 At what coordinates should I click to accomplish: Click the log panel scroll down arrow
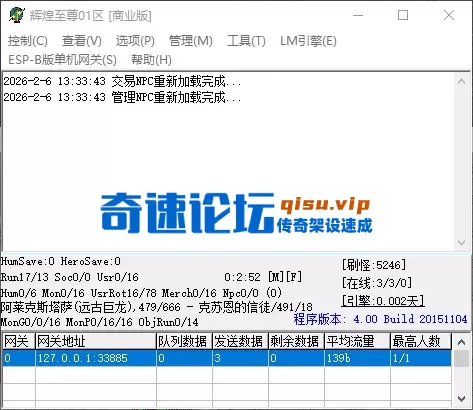click(x=461, y=243)
